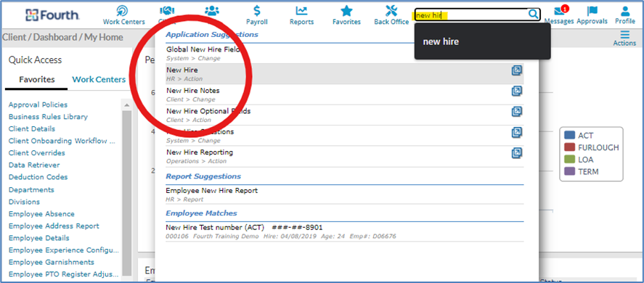Open Divisions link
Viewport: 644px width, 283px height.
[x=24, y=202]
